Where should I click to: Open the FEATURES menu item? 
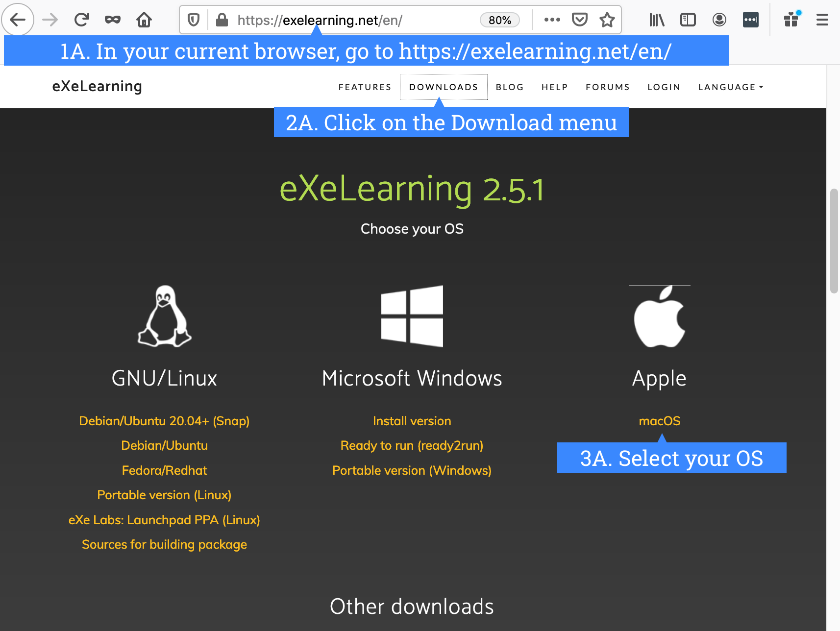365,87
